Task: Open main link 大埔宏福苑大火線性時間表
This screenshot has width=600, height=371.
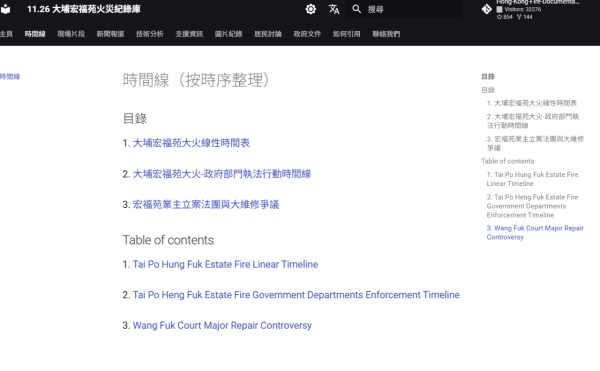Action: 191,143
